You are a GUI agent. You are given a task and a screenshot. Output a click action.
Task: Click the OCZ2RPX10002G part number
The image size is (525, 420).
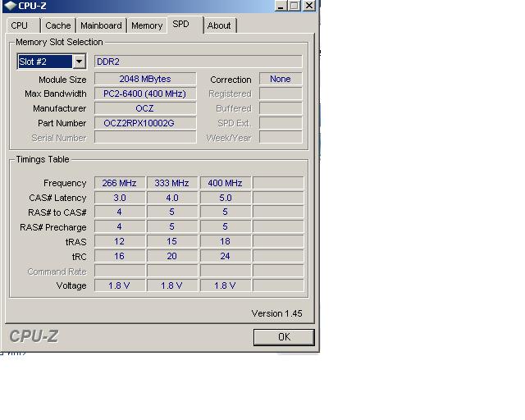pos(145,123)
